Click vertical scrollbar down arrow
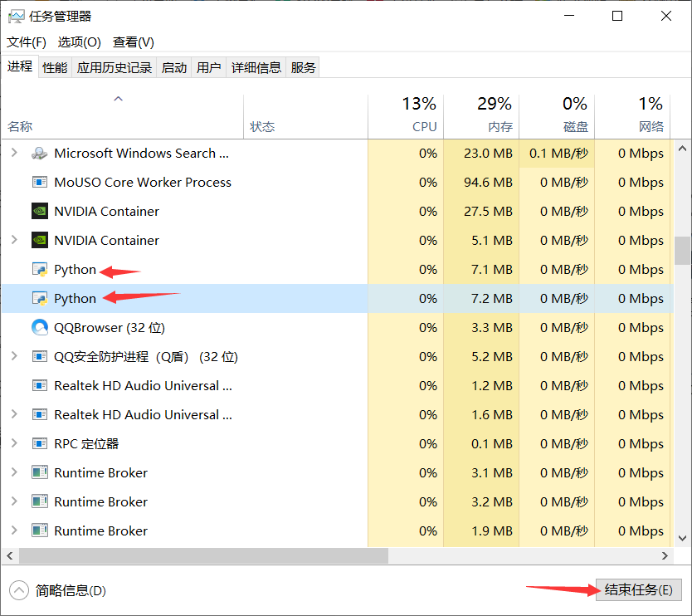 point(682,538)
